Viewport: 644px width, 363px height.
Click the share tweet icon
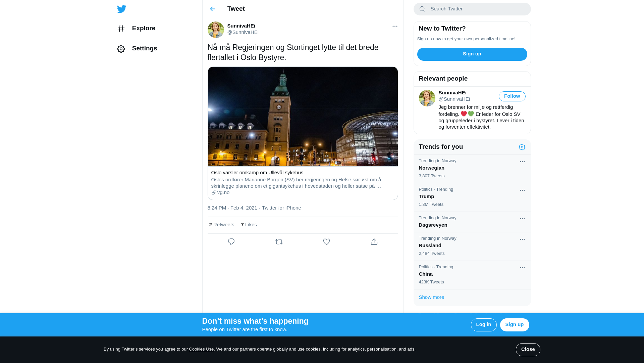[x=374, y=242]
